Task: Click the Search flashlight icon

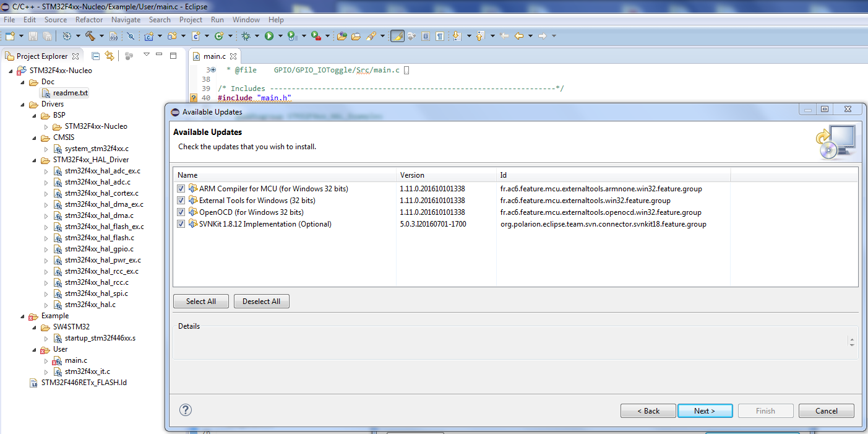Action: tap(371, 36)
